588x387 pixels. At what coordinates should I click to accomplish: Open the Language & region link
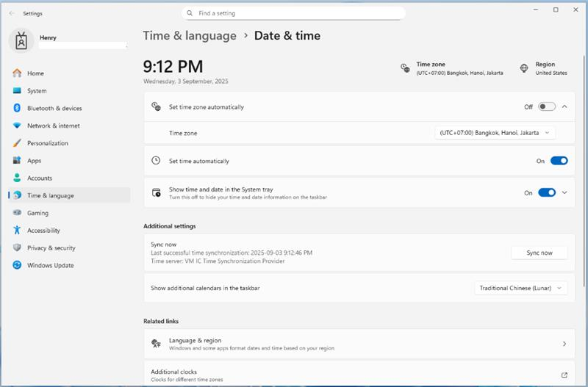(359, 344)
